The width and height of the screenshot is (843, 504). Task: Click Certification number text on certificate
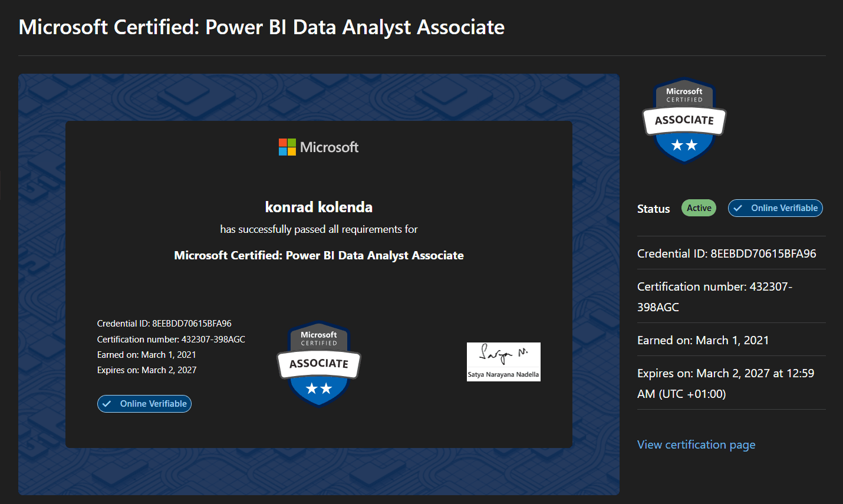click(x=171, y=340)
